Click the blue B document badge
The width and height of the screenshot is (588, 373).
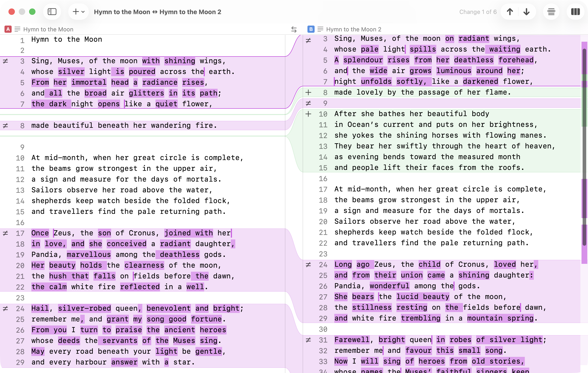(311, 29)
